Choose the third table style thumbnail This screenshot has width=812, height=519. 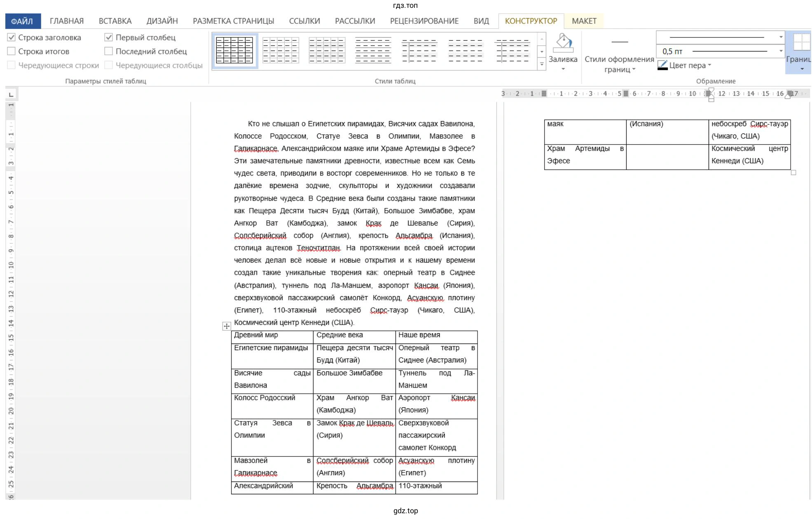point(327,51)
